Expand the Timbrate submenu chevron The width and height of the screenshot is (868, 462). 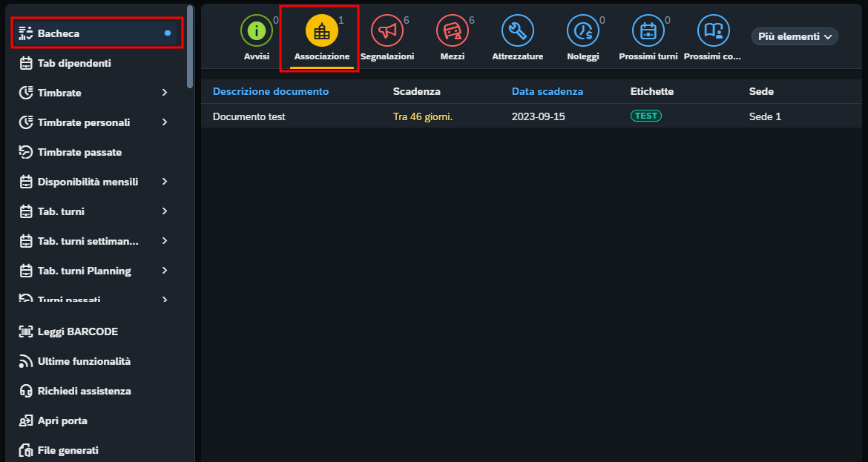click(x=165, y=93)
